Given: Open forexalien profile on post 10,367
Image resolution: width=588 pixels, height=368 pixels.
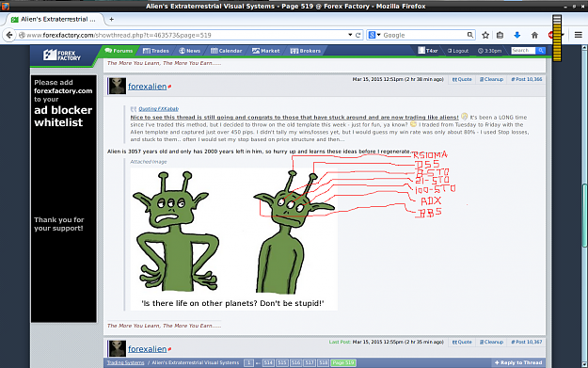Looking at the screenshot, I should point(148,349).
